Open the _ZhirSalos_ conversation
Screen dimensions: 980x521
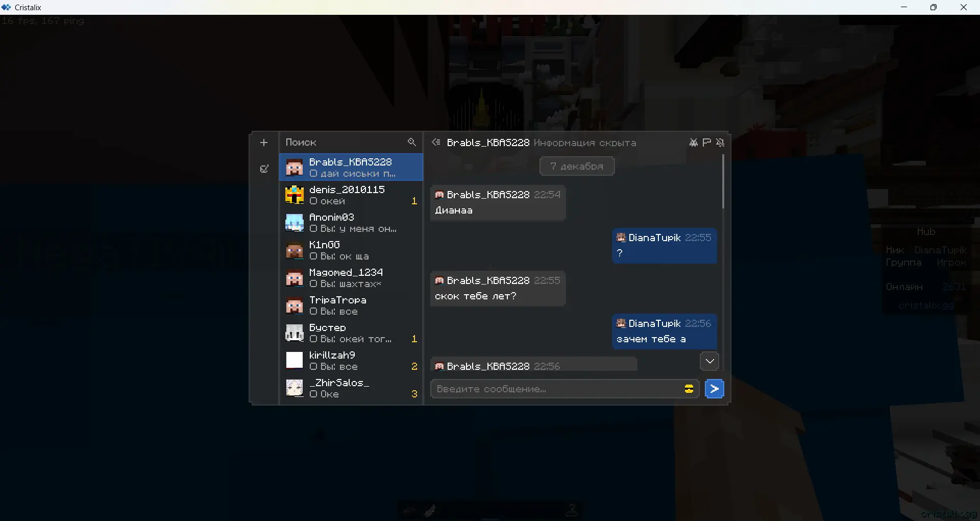point(351,388)
